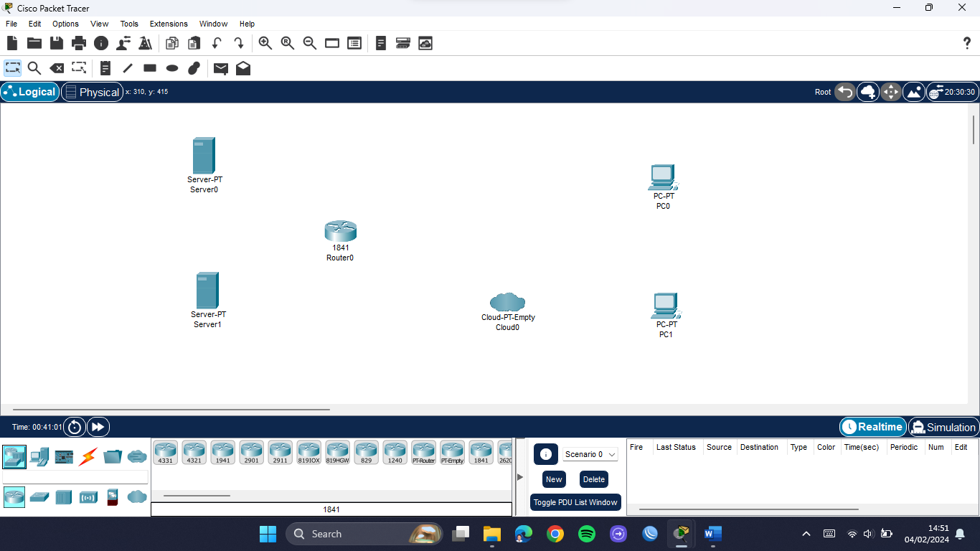This screenshot has width=980, height=551.
Task: Open the Help question mark icon
Action: pos(966,43)
